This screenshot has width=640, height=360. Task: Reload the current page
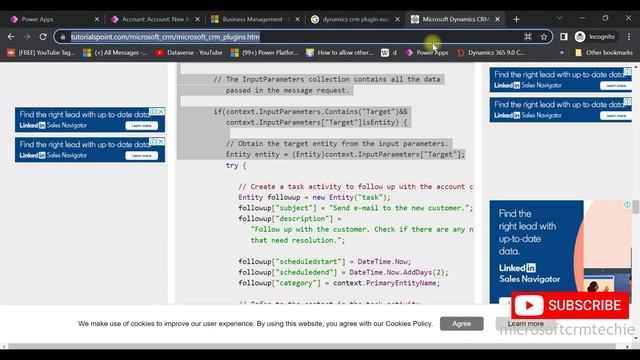point(43,37)
